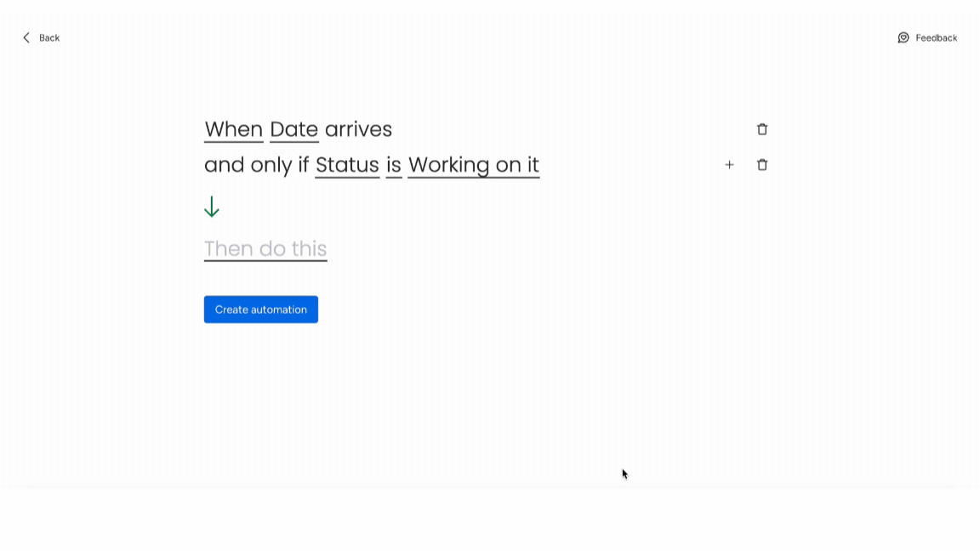This screenshot has width=980, height=551.
Task: Change the 'is' condition operator
Action: point(394,165)
